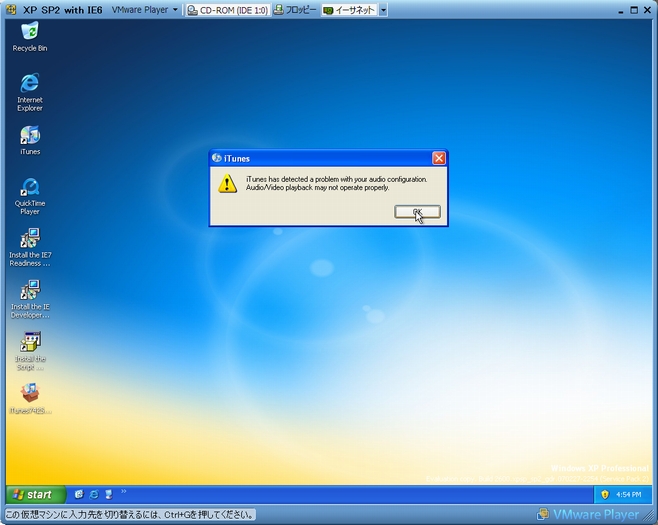Expand the Quick Launch overflow chevron
This screenshot has width=658, height=525.
click(x=123, y=491)
